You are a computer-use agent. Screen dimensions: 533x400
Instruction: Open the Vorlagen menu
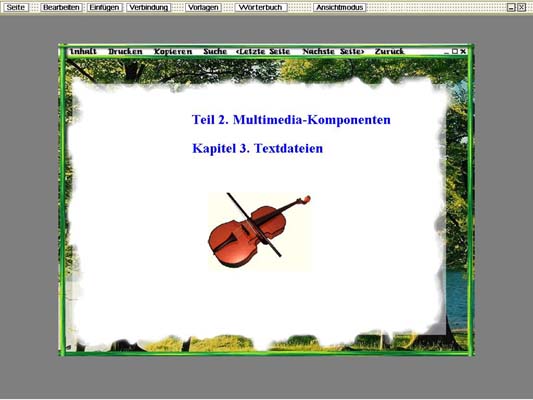point(203,7)
